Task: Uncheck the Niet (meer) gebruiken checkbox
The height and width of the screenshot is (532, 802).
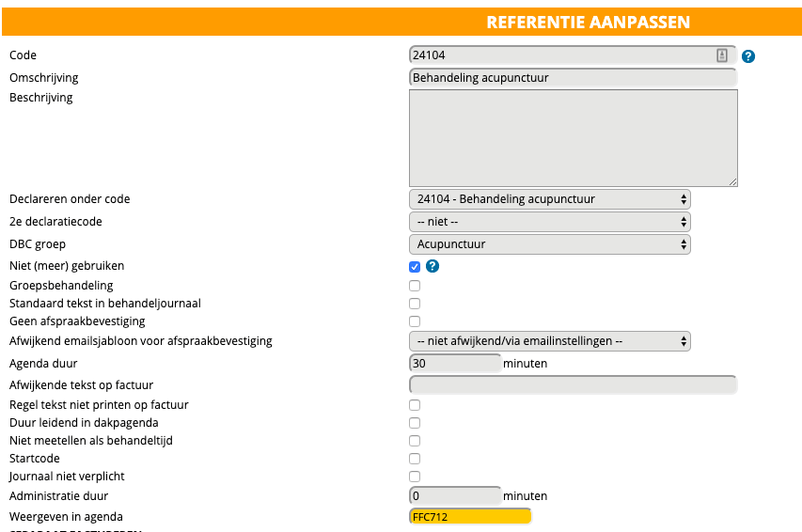Action: tap(415, 267)
